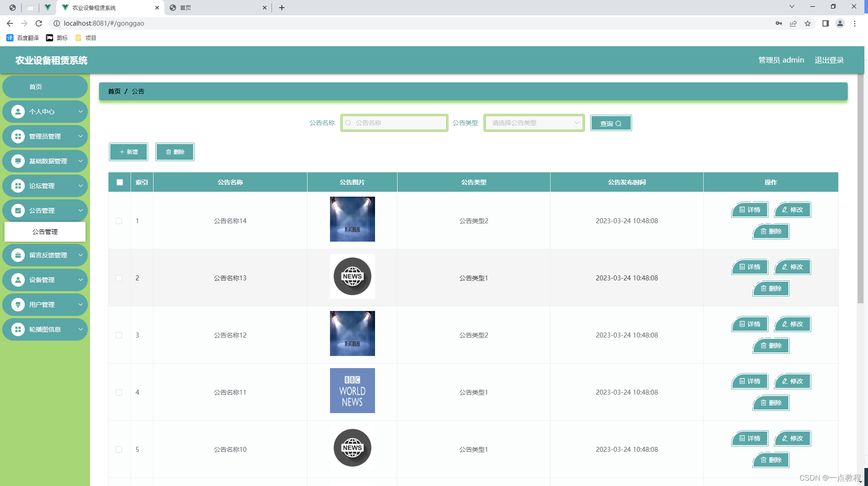Click the 公告管理 megaphone icon
Screen dimensions: 868x486
(18, 210)
